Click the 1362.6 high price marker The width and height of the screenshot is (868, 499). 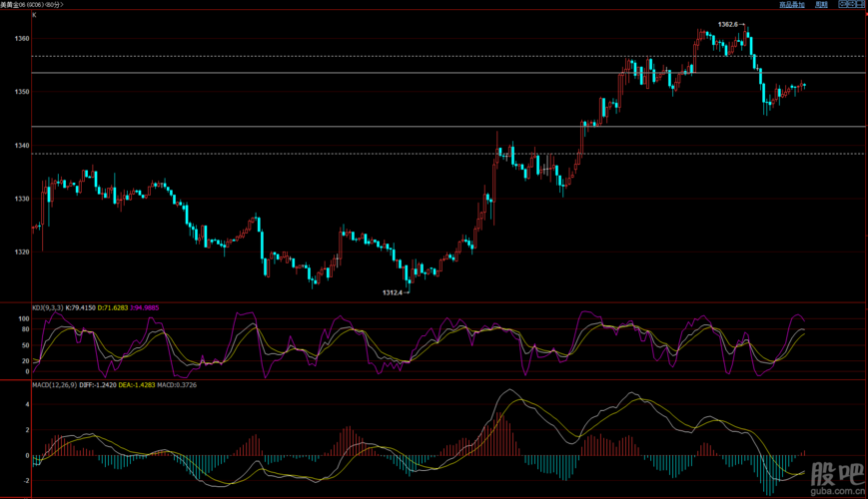(x=729, y=24)
